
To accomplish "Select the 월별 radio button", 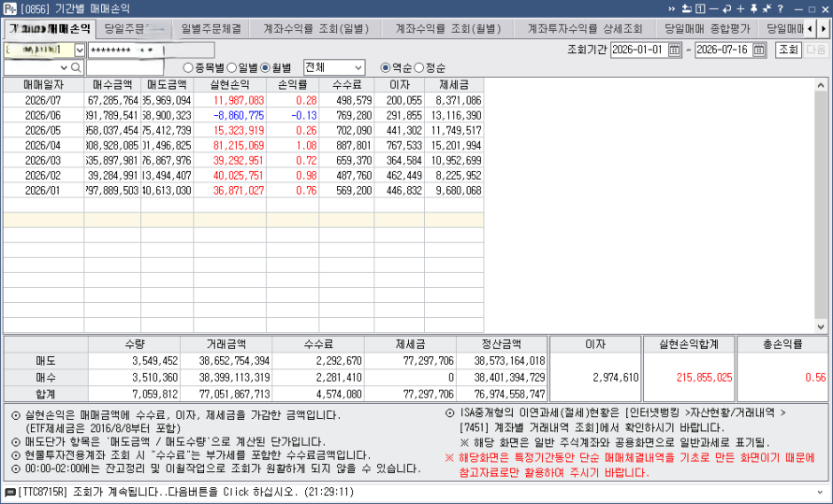I will tap(266, 68).
